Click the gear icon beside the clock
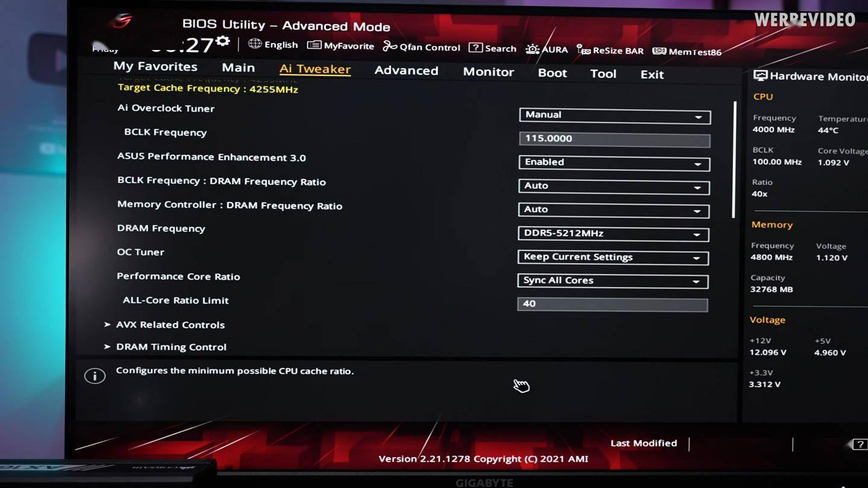This screenshot has width=868, height=488. [x=223, y=41]
